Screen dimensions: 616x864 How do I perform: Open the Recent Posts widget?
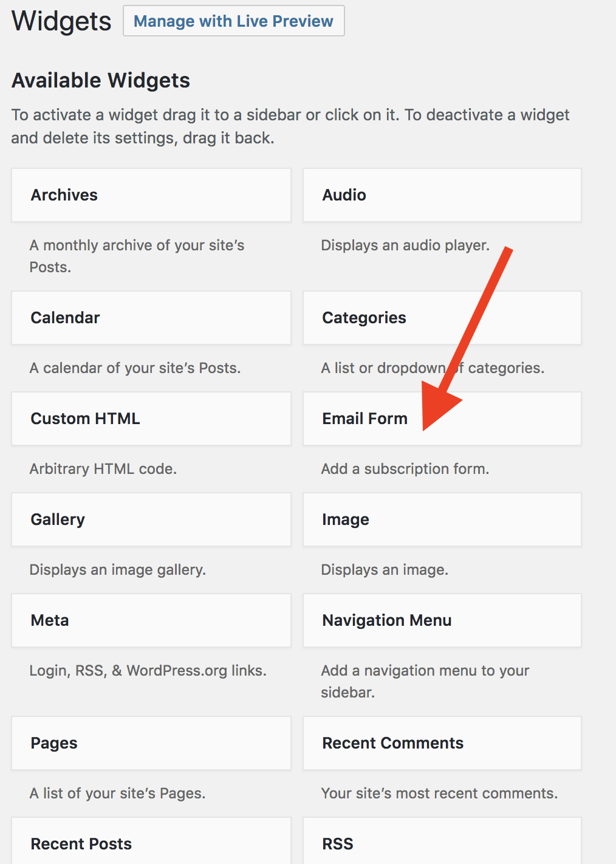pyautogui.click(x=151, y=843)
